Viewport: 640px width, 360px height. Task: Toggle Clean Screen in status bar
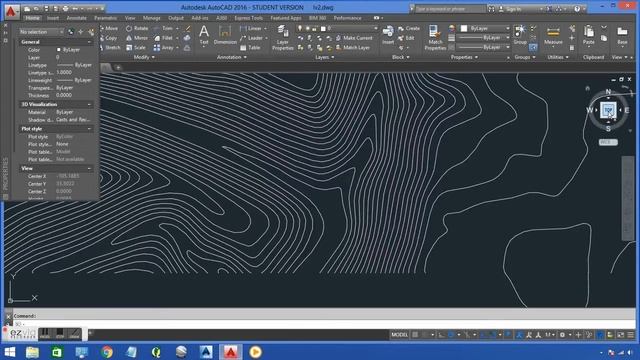621,335
